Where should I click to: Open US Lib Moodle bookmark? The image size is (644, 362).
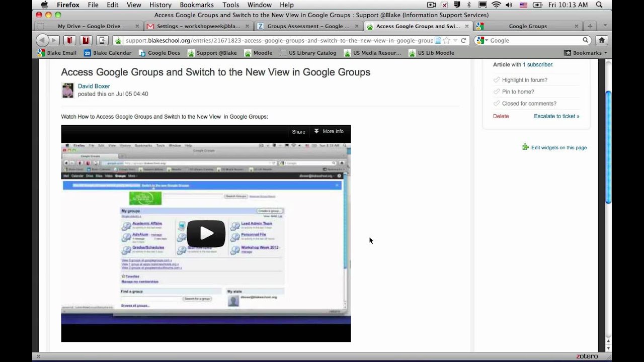(x=431, y=53)
